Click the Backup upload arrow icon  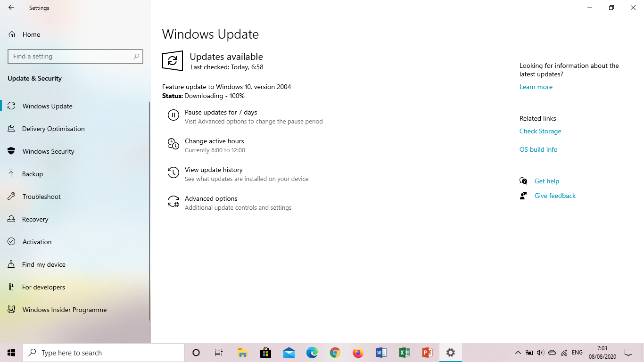coord(12,173)
